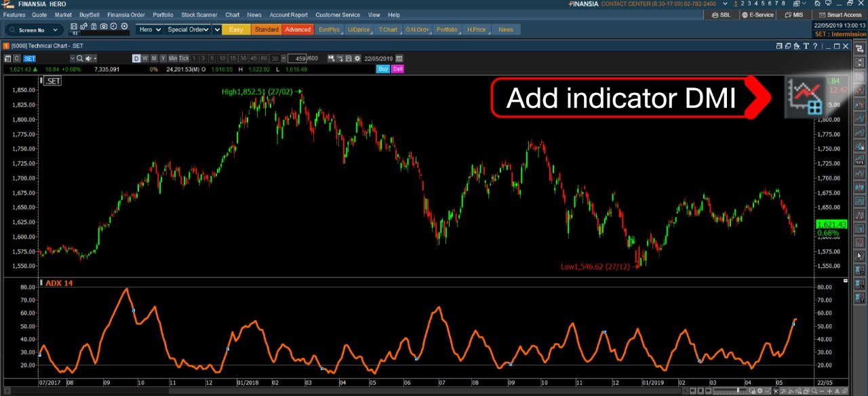Adjust the chart zoom slider at bottom right

738,391
